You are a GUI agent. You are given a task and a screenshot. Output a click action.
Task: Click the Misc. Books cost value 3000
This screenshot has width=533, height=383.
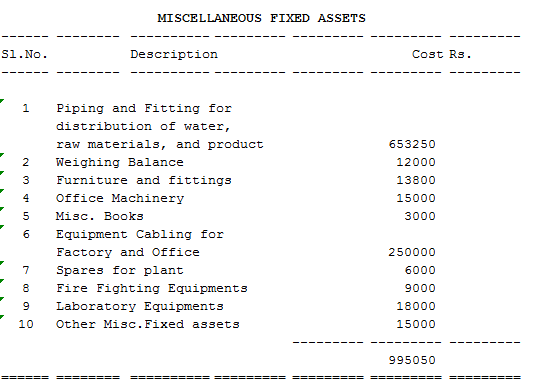tap(420, 216)
